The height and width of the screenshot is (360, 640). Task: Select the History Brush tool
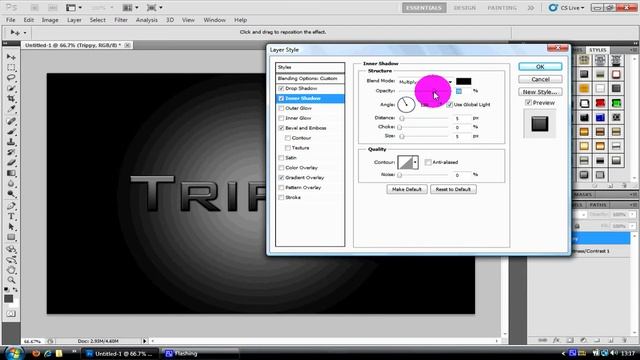(11, 152)
